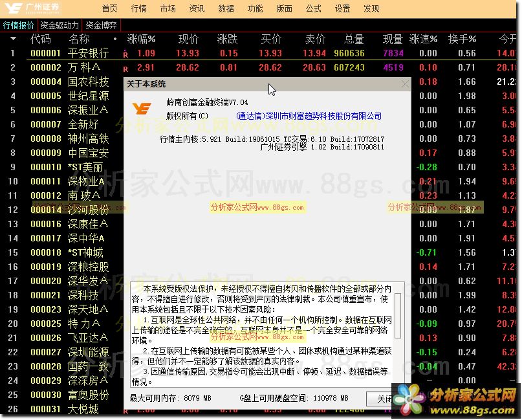Viewport: 522px width, 420px height.
Task: Select stock row 平安银行
Action: 259,53
